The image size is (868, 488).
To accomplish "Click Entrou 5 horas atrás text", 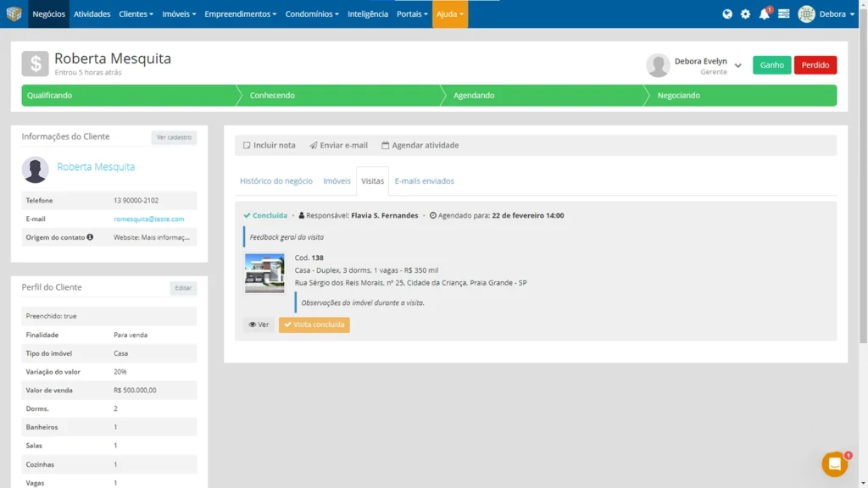I will (87, 73).
